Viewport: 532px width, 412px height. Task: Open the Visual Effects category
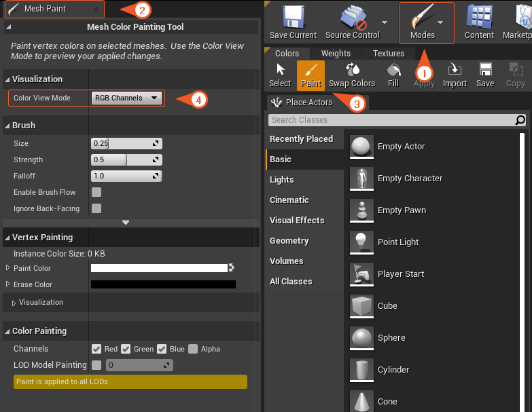tap(297, 220)
